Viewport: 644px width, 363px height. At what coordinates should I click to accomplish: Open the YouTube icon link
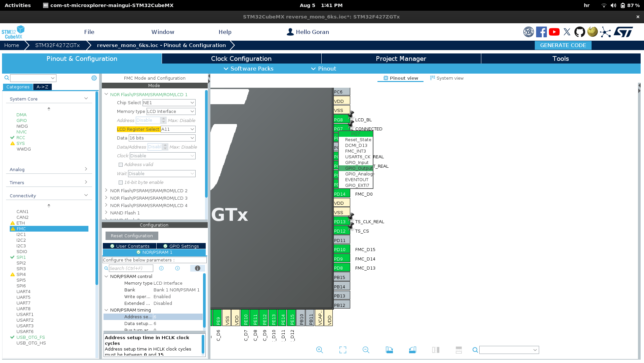point(554,32)
